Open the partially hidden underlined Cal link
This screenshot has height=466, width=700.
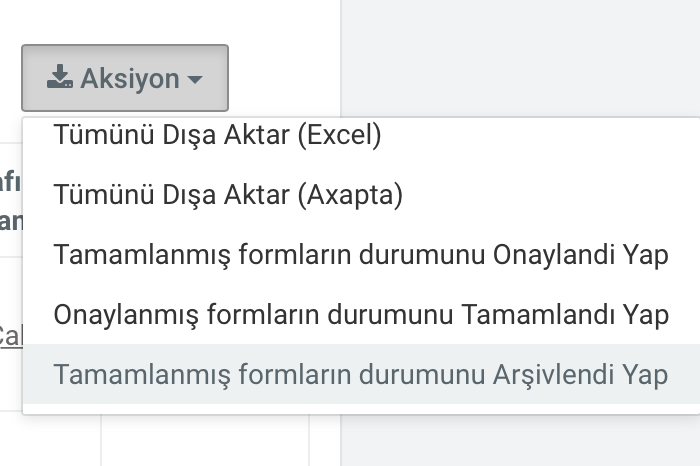point(11,336)
